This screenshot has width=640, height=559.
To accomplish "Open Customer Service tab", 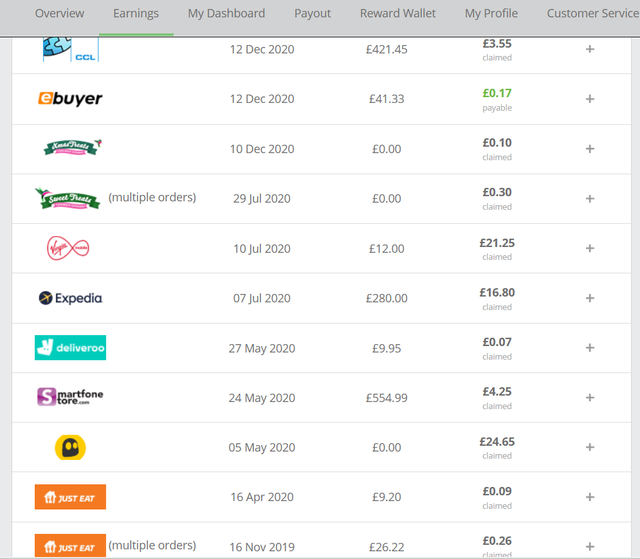I will coord(593,13).
